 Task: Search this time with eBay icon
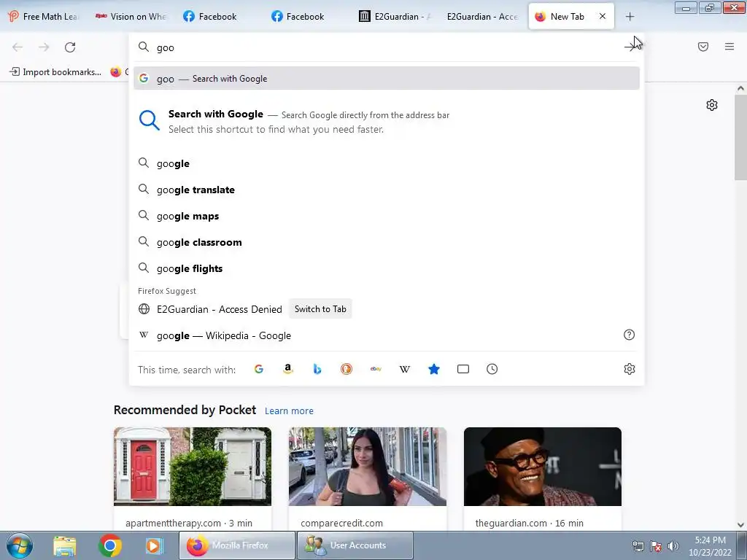click(x=376, y=369)
